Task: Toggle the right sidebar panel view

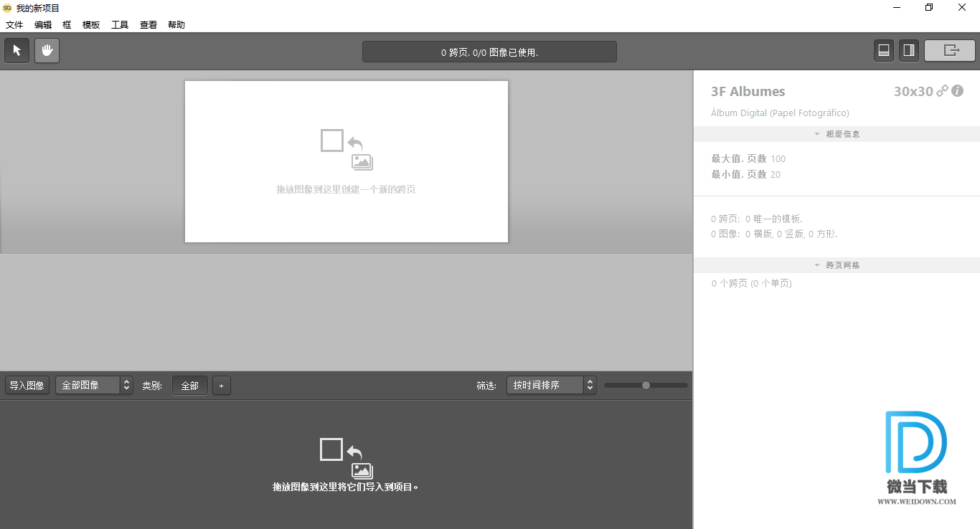Action: point(908,51)
